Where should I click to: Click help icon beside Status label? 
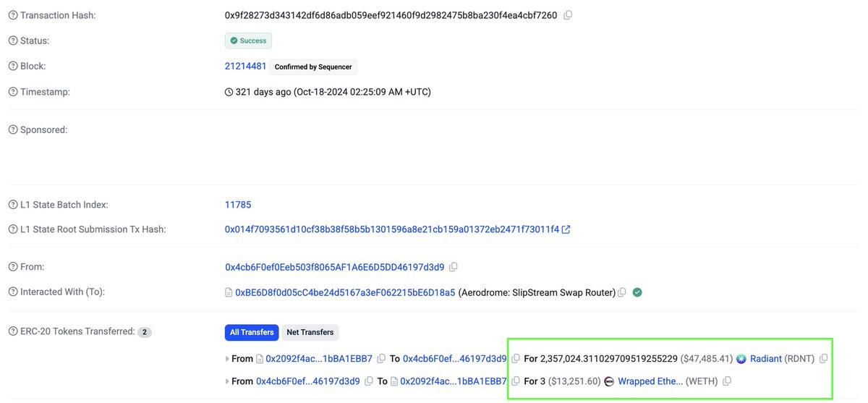pyautogui.click(x=12, y=41)
